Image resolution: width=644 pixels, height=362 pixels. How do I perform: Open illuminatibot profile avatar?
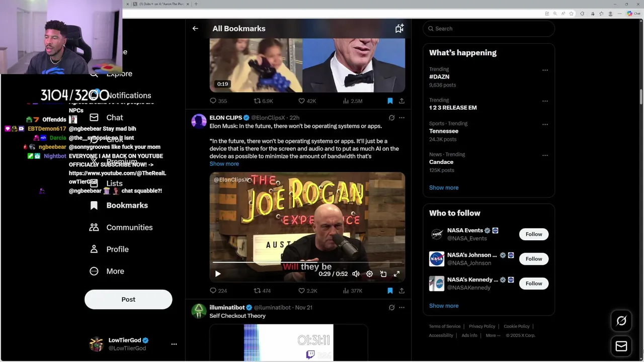pyautogui.click(x=199, y=311)
